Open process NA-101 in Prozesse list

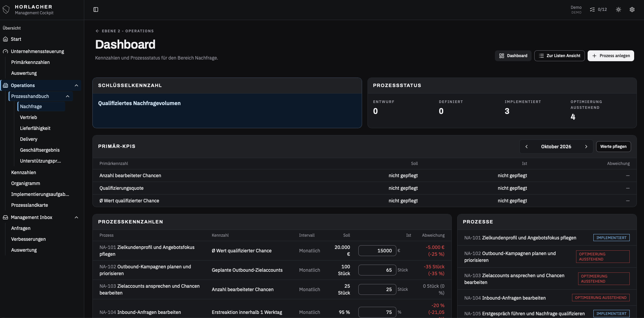(x=520, y=238)
